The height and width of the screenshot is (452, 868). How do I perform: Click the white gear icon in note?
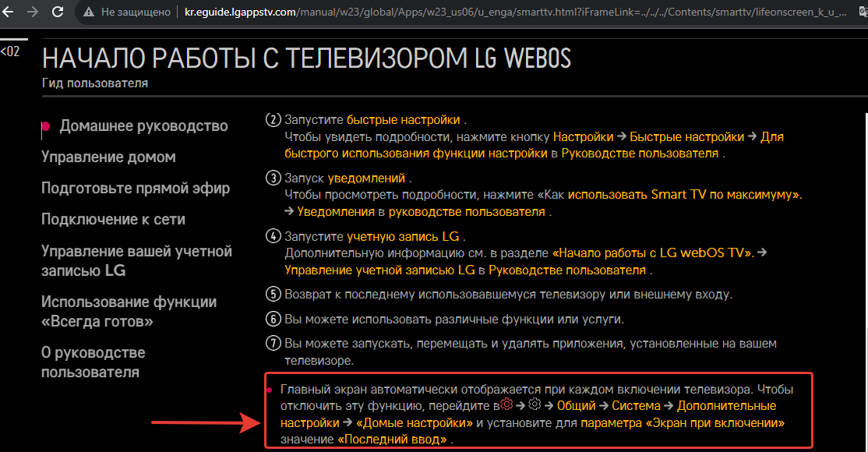(x=534, y=404)
